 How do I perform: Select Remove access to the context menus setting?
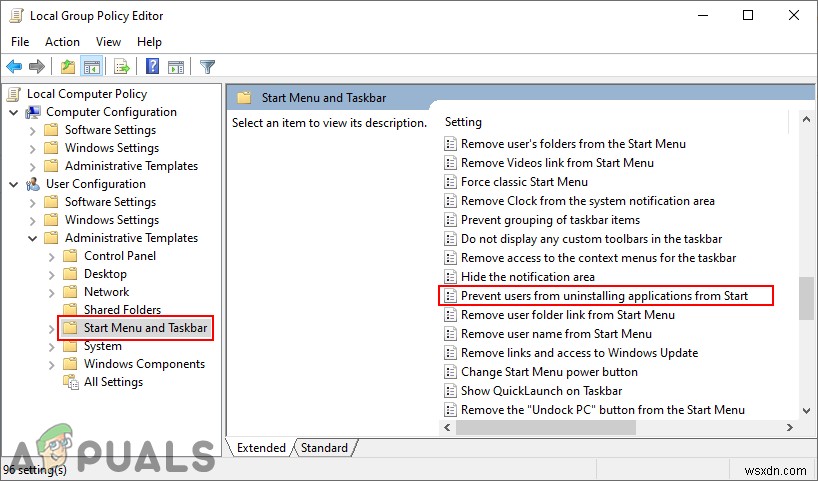tap(598, 258)
